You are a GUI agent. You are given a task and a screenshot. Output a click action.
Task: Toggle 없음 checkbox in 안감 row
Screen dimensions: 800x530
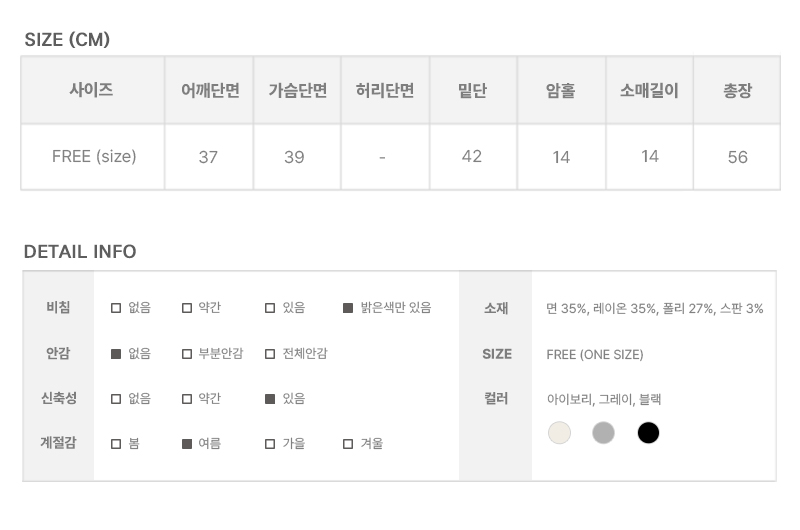116,354
